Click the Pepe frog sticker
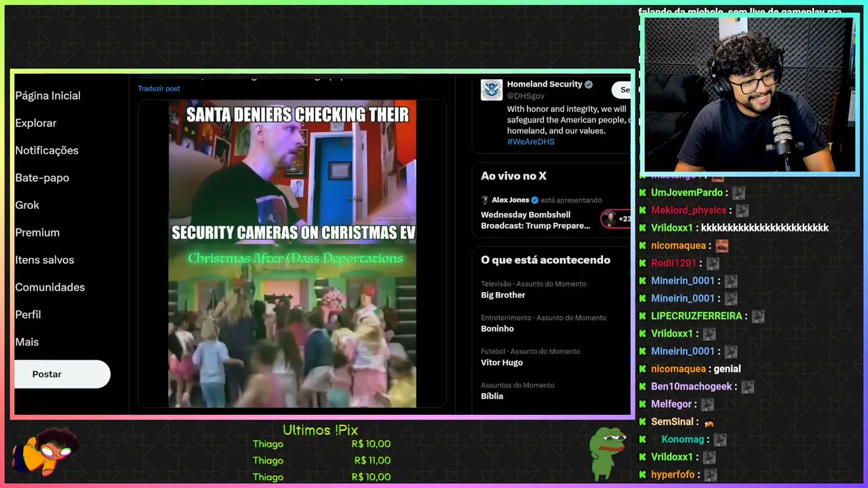 coord(606,453)
